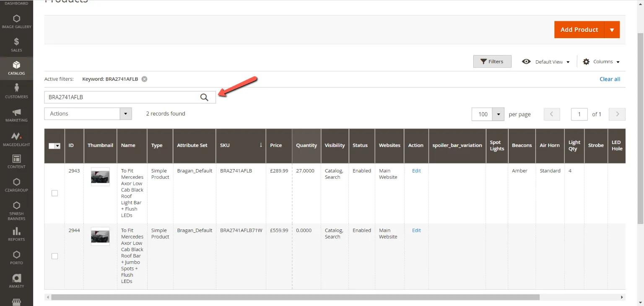Sort by the Websites column header

pos(389,146)
